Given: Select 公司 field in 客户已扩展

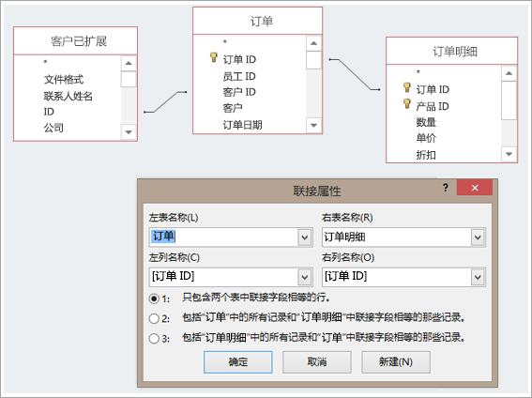Looking at the screenshot, I should click(53, 128).
